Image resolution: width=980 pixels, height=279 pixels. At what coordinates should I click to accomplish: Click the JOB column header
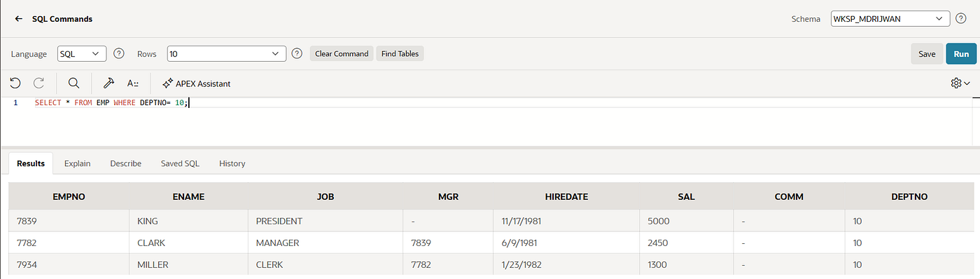click(325, 196)
